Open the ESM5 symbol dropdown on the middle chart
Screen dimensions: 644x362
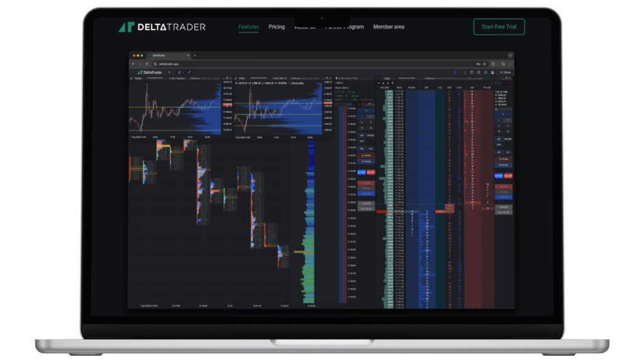(x=243, y=79)
